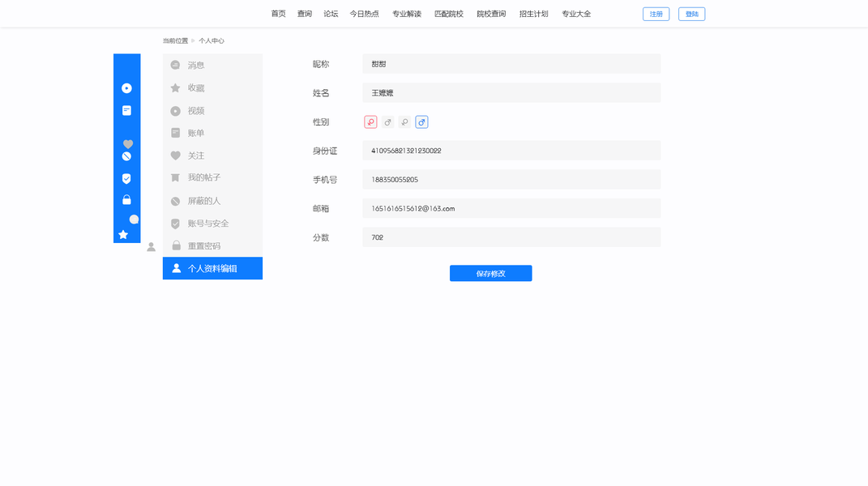Select the gray male gender option
This screenshot has height=486, width=868.
click(387, 122)
